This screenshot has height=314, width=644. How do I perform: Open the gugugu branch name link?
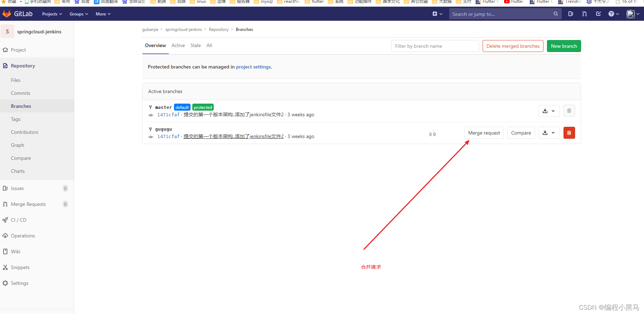[x=163, y=129]
